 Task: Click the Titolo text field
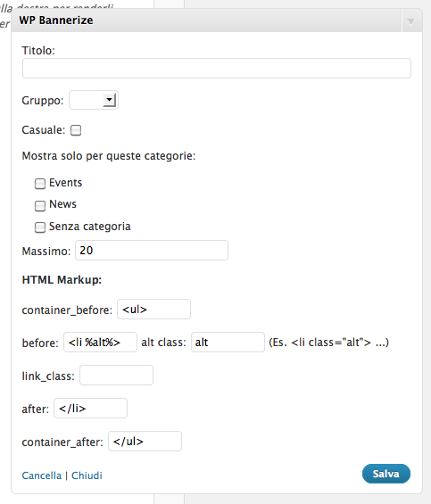(x=217, y=68)
